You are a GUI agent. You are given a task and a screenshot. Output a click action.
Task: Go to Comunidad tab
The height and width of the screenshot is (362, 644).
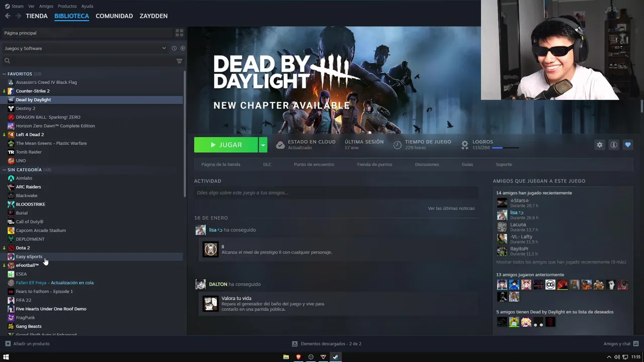114,16
